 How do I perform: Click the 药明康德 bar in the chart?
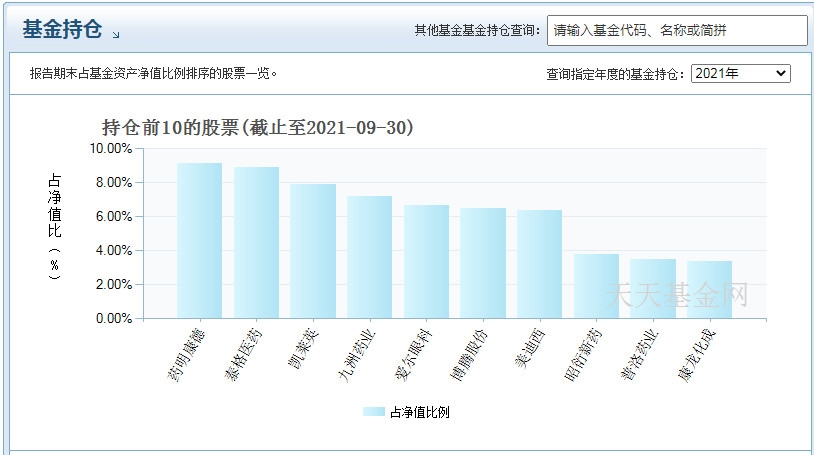pyautogui.click(x=199, y=241)
